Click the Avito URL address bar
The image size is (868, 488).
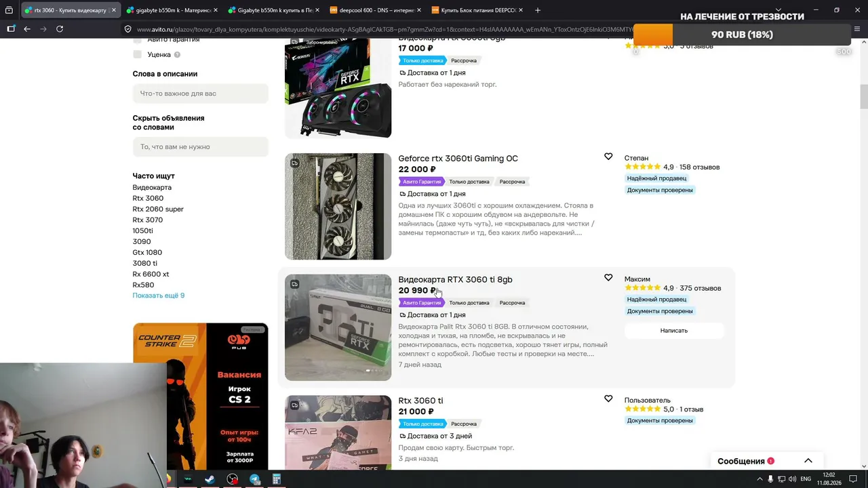tap(383, 29)
